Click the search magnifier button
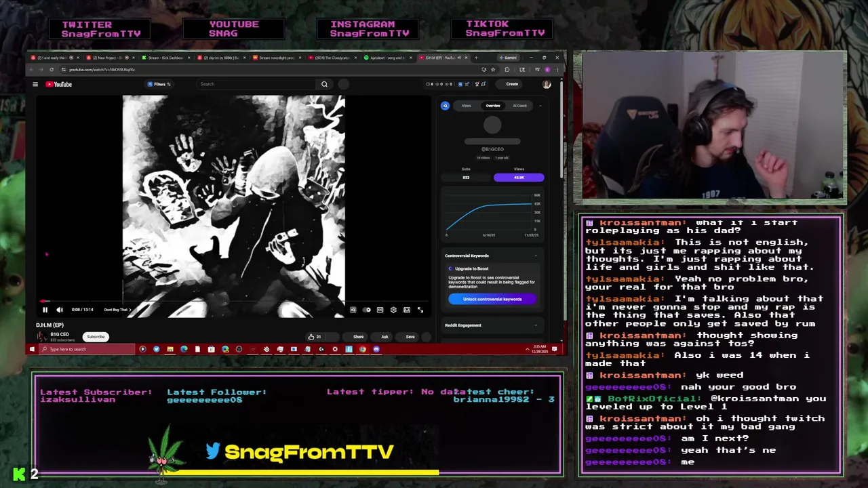The image size is (868, 488). click(324, 84)
